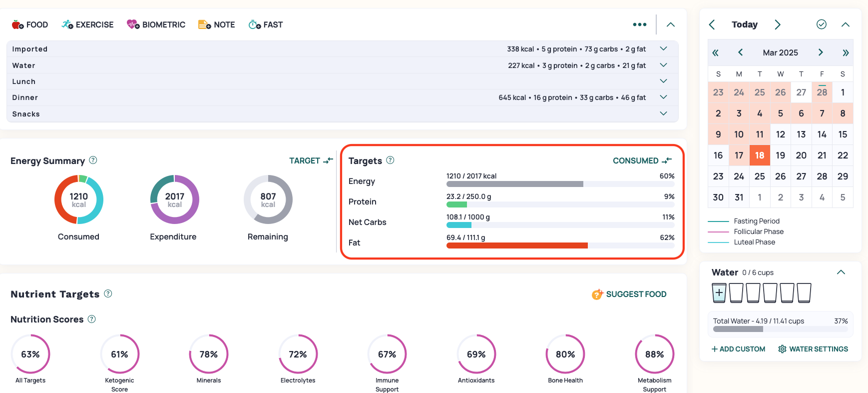The image size is (868, 393).
Task: Collapse the Water tracker panel
Action: click(x=841, y=272)
